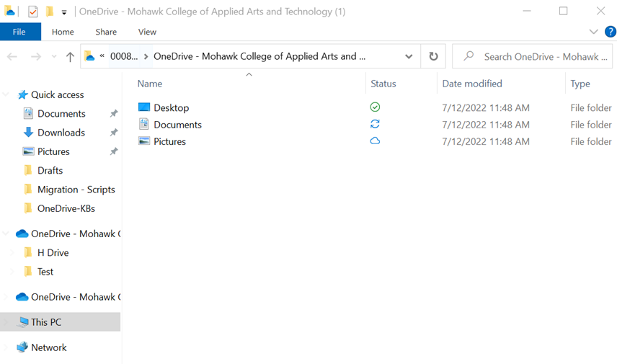Image resolution: width=617 pixels, height=364 pixels.
Task: Open the File menu tab
Action: pos(20,32)
